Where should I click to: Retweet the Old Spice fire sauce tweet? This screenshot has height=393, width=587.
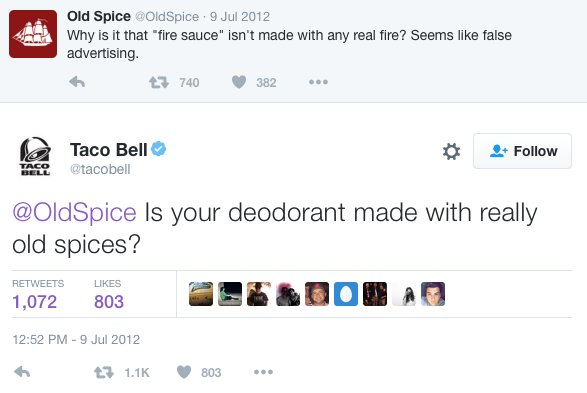click(x=159, y=82)
